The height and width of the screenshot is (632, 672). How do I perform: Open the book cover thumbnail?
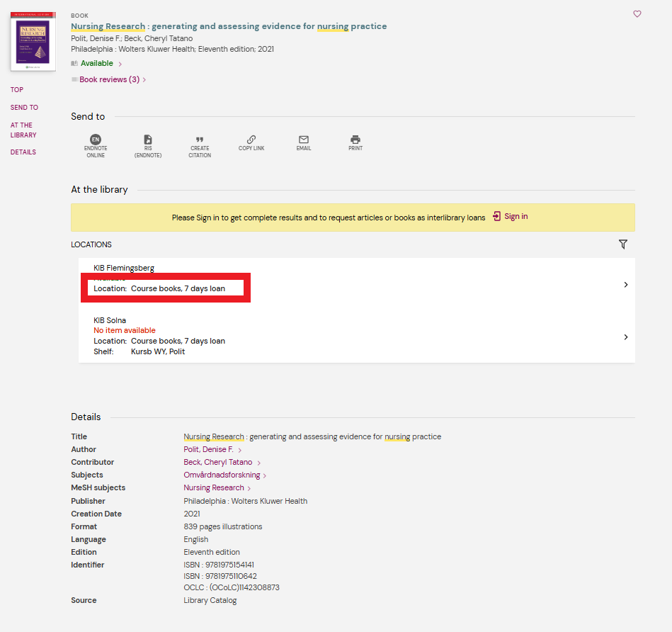33,41
